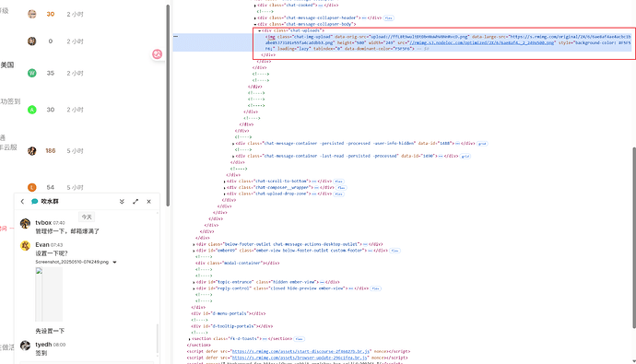The height and width of the screenshot is (364, 636).
Task: Click the forum page vertical scrollbar
Action: [x=168, y=105]
